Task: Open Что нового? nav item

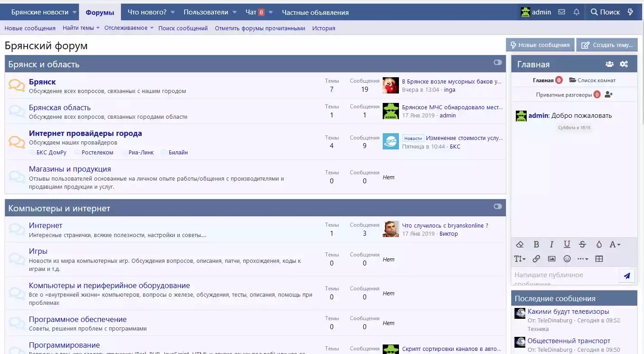Action: click(147, 13)
